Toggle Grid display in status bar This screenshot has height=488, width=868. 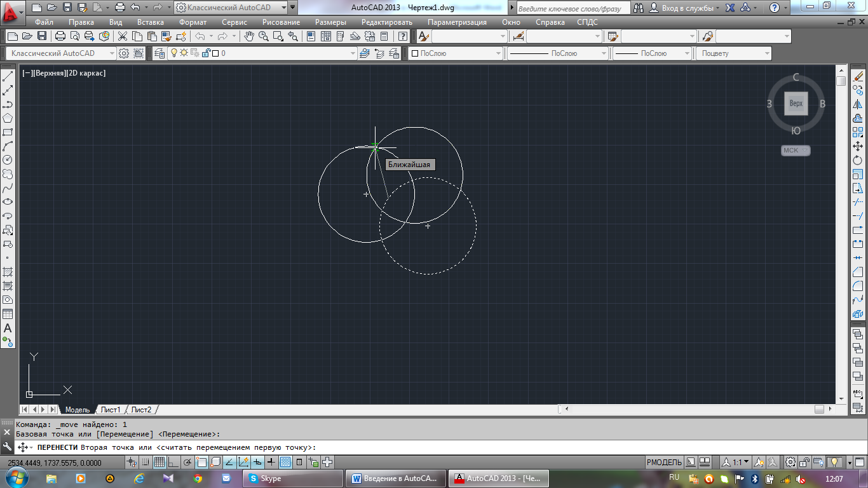(x=159, y=462)
